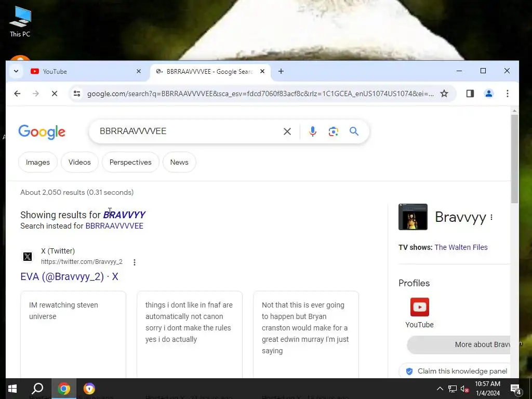
Task: Open EVA (@Bravvyy_2) X result
Action: 69,276
